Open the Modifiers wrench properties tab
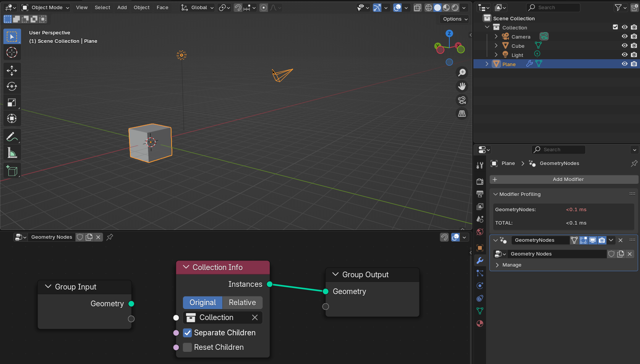This screenshot has width=640, height=364. 480,260
